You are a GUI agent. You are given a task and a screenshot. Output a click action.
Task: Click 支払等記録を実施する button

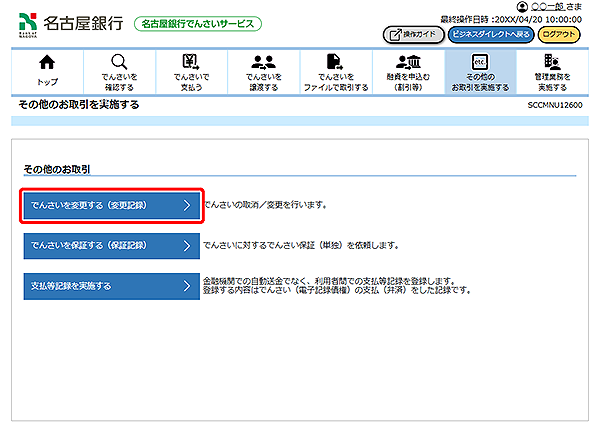[x=111, y=286]
